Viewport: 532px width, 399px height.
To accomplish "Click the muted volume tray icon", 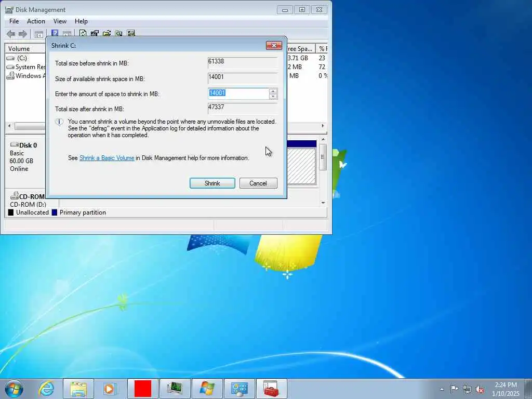I will (x=480, y=389).
